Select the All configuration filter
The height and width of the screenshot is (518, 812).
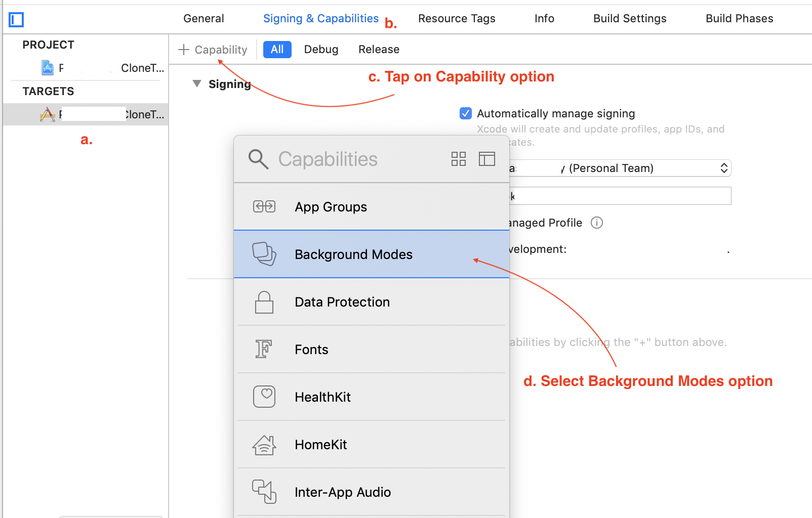pos(277,50)
